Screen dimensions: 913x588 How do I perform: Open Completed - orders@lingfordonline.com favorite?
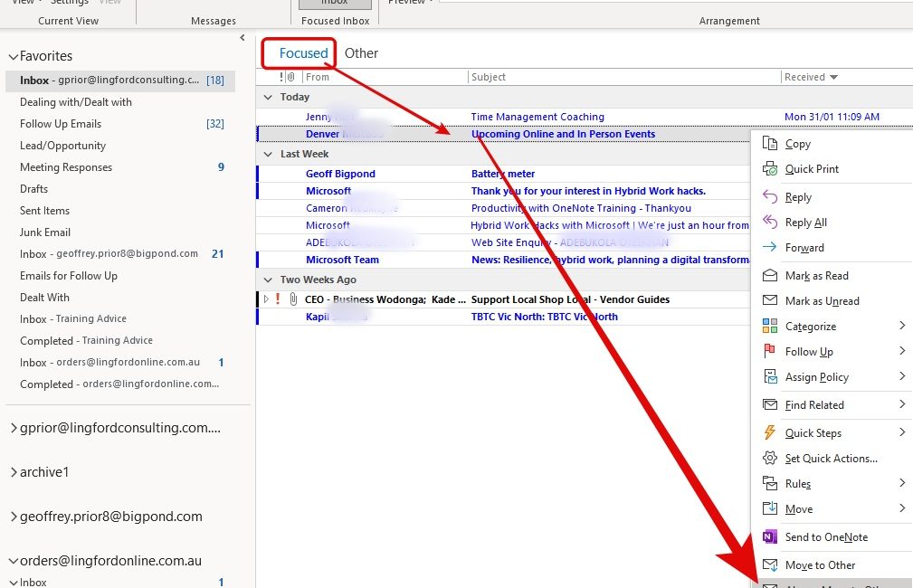[119, 384]
